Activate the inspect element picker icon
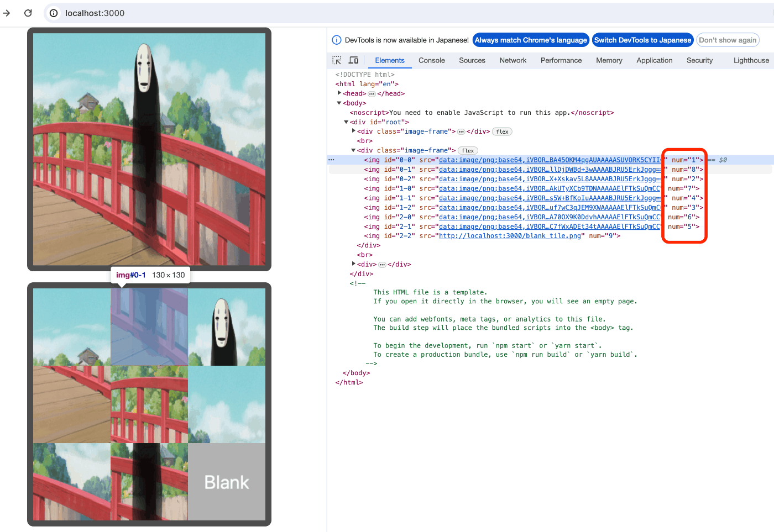The image size is (774, 532). click(x=337, y=60)
